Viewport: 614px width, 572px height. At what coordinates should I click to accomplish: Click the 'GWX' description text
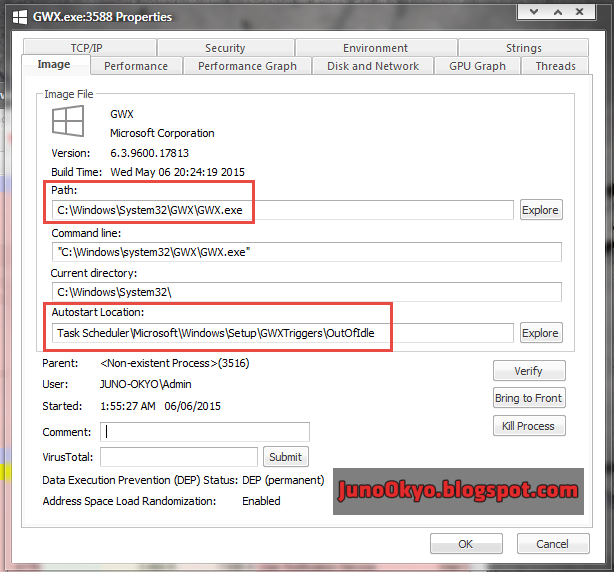(x=122, y=114)
